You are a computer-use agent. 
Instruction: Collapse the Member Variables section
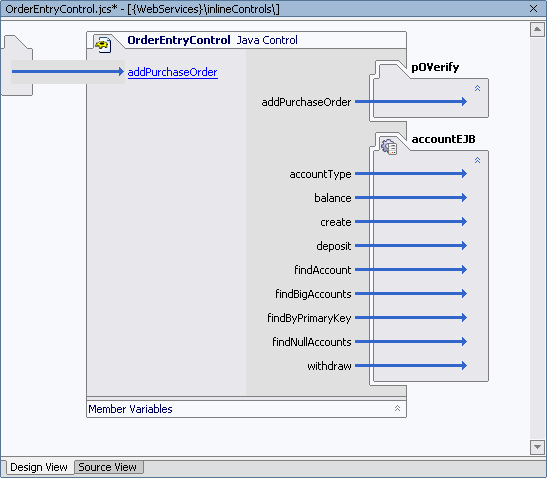(397, 408)
